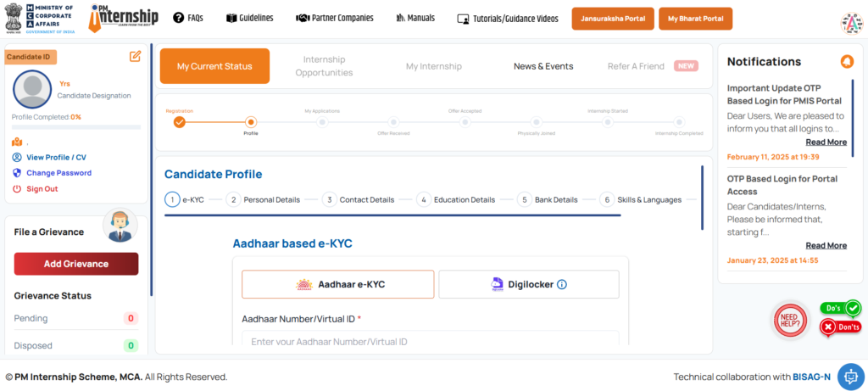The width and height of the screenshot is (868, 391).
Task: Click the location map icon in profile card
Action: (x=17, y=142)
